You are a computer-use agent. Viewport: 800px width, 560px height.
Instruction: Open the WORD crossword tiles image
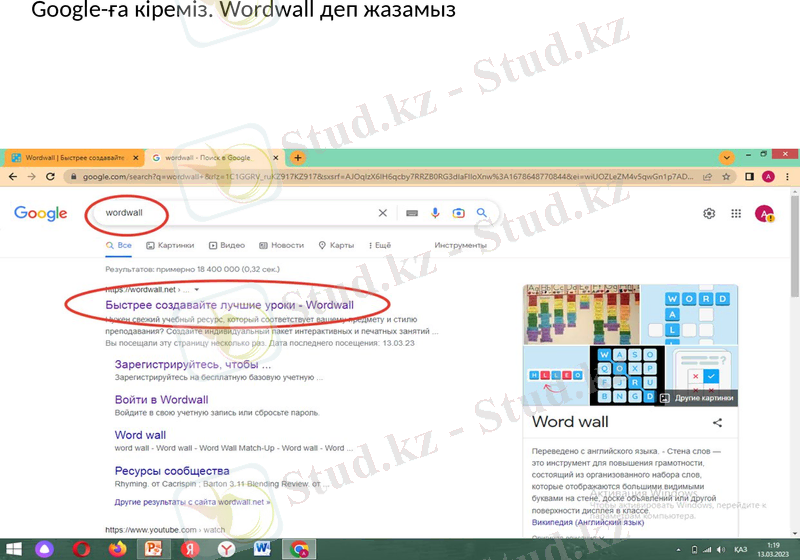(689, 315)
